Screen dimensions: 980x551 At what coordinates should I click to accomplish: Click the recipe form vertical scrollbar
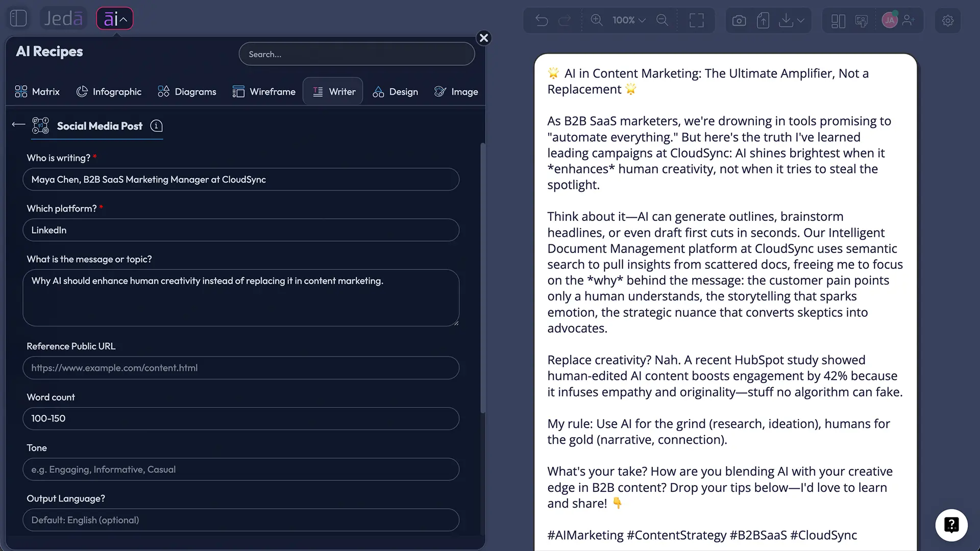coord(483,278)
